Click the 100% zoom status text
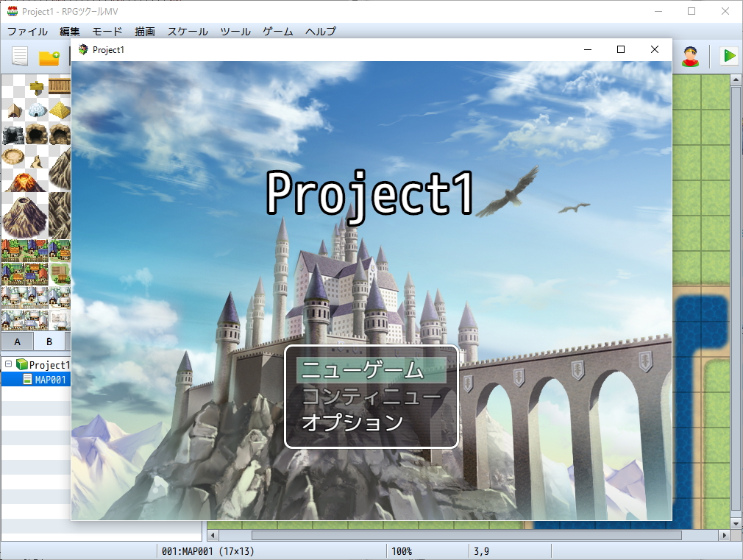 pyautogui.click(x=402, y=551)
